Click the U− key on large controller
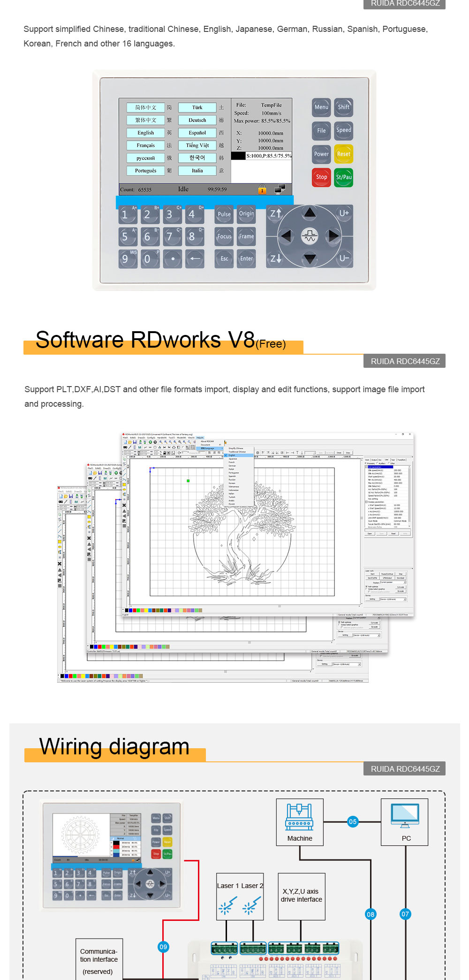 tap(344, 258)
